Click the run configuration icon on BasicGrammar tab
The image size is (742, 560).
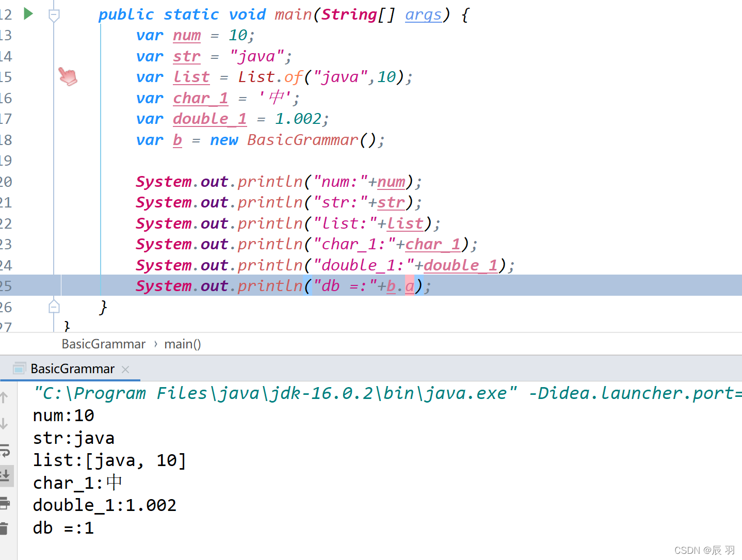tap(20, 369)
